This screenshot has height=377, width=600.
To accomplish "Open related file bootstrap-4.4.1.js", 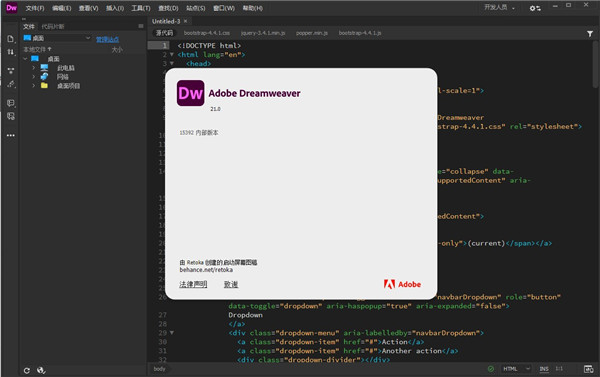I will coord(360,33).
